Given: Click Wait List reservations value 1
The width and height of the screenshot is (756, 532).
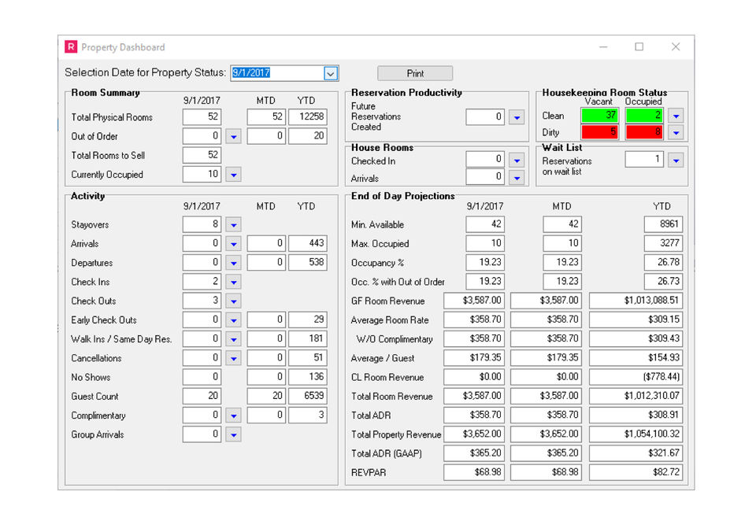Looking at the screenshot, I should (644, 160).
